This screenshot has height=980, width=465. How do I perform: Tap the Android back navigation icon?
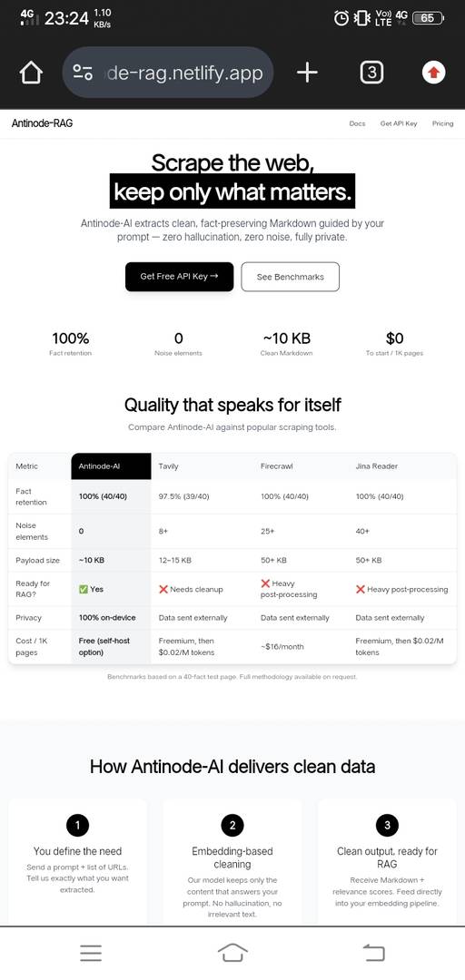tap(373, 953)
